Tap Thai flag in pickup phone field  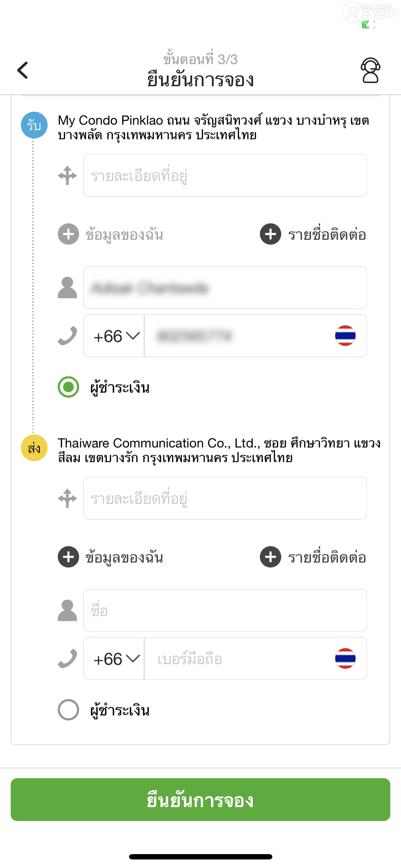click(x=345, y=336)
